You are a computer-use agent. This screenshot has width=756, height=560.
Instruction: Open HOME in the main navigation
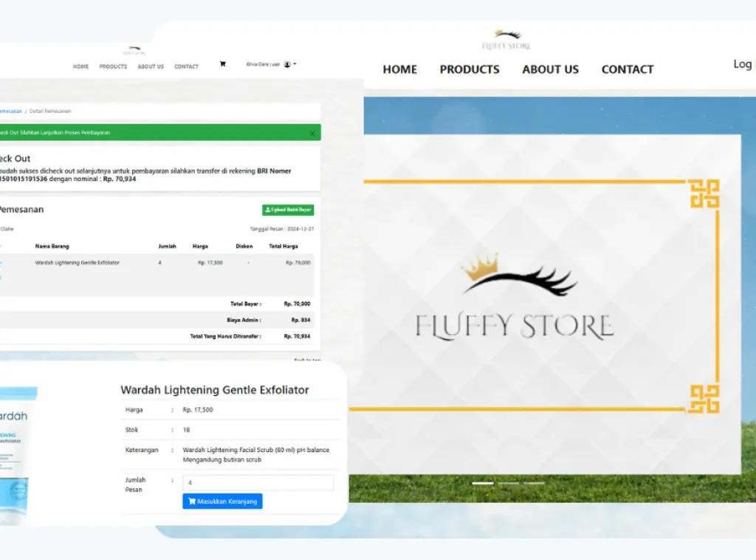coord(399,69)
